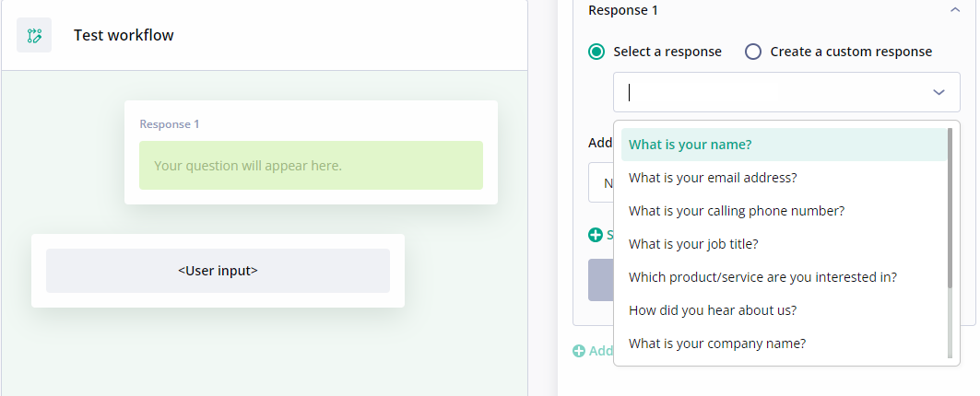Click the workflow icon beside Test workflow

[x=34, y=35]
